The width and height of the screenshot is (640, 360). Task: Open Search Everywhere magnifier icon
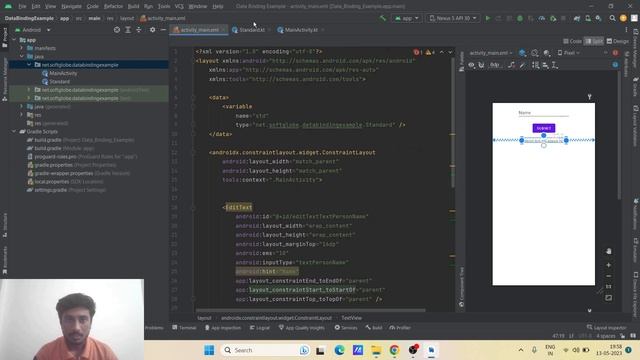point(612,18)
